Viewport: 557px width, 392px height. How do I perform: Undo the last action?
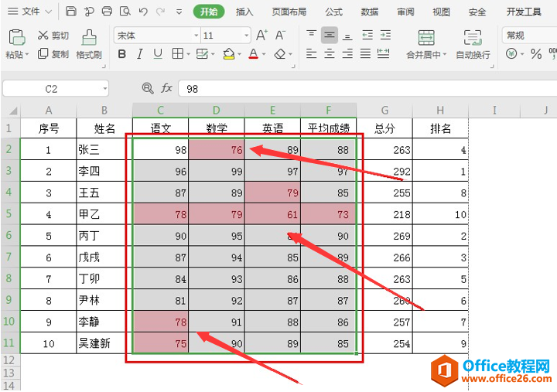tap(143, 12)
